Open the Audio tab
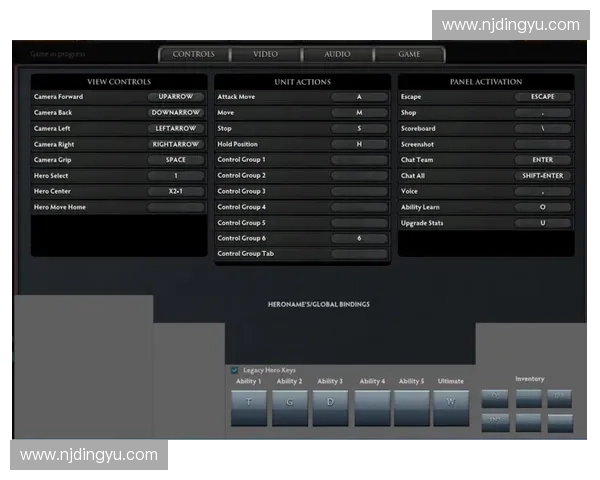 (x=337, y=54)
